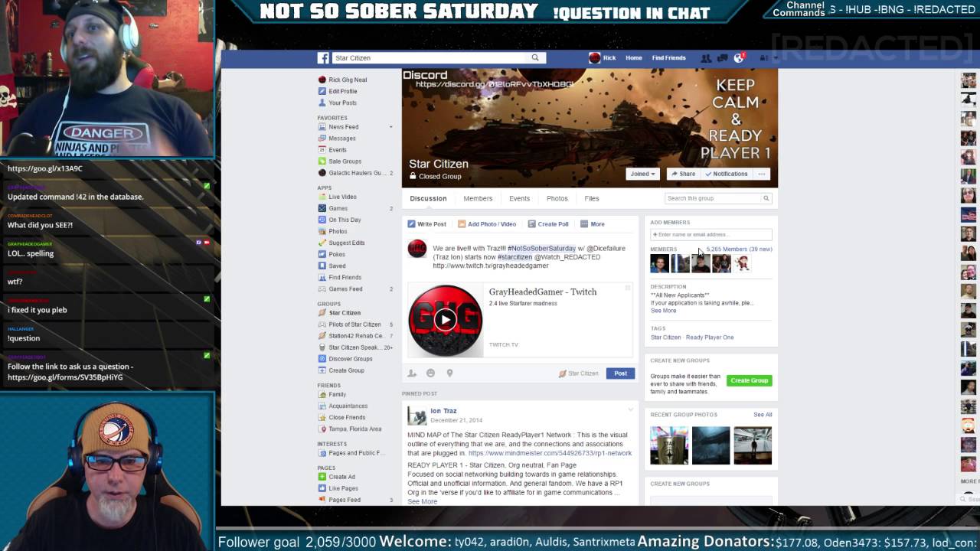This screenshot has width=980, height=551.
Task: Open Pages Feed in sidebar
Action: point(345,500)
